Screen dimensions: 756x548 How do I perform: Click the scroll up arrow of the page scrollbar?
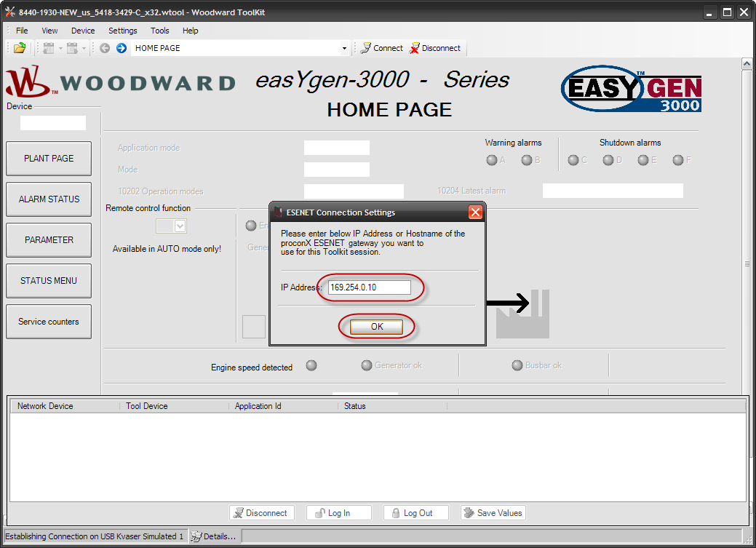click(747, 63)
